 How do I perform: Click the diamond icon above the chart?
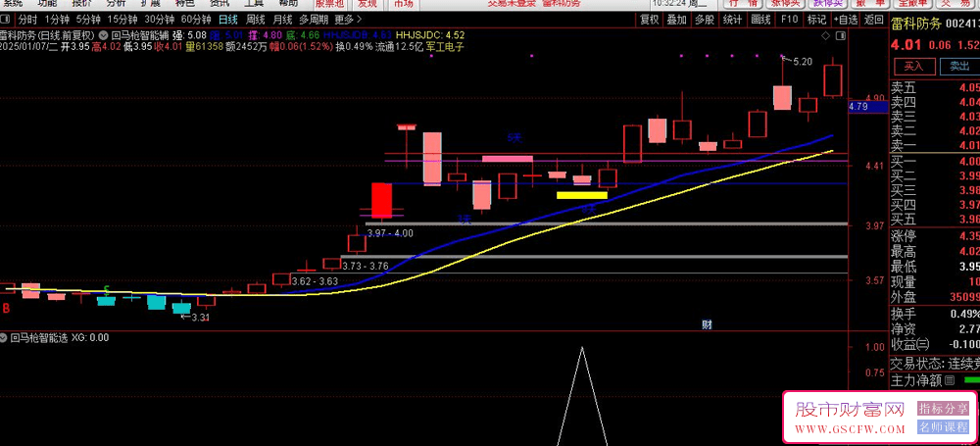(x=825, y=35)
